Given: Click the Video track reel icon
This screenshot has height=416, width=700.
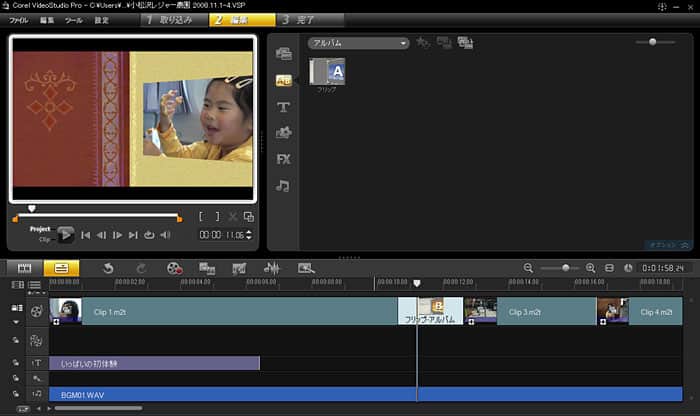Looking at the screenshot, I should pos(36,311).
